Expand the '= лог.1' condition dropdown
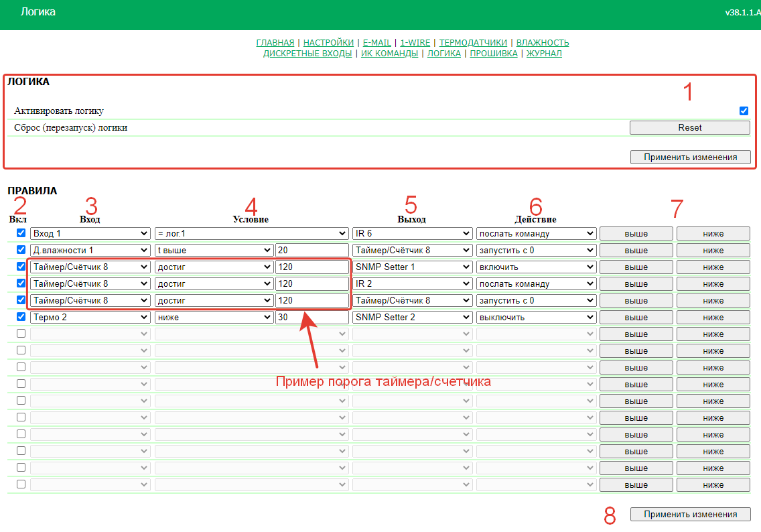The image size is (761, 532). tap(251, 233)
